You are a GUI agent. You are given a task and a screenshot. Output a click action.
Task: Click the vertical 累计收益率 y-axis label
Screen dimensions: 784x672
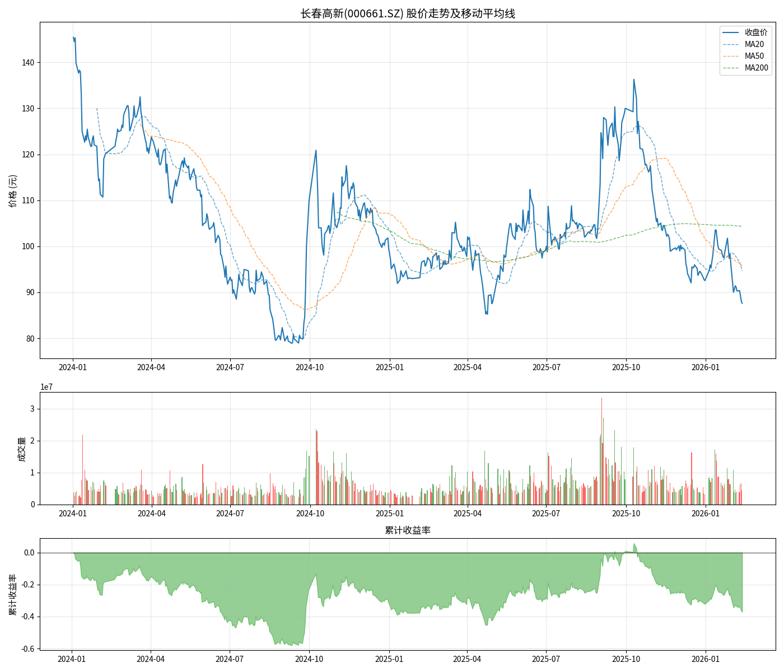[x=13, y=595]
